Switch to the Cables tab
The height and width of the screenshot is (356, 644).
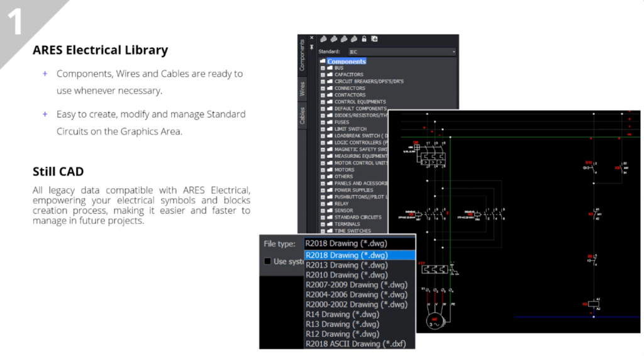click(x=302, y=116)
